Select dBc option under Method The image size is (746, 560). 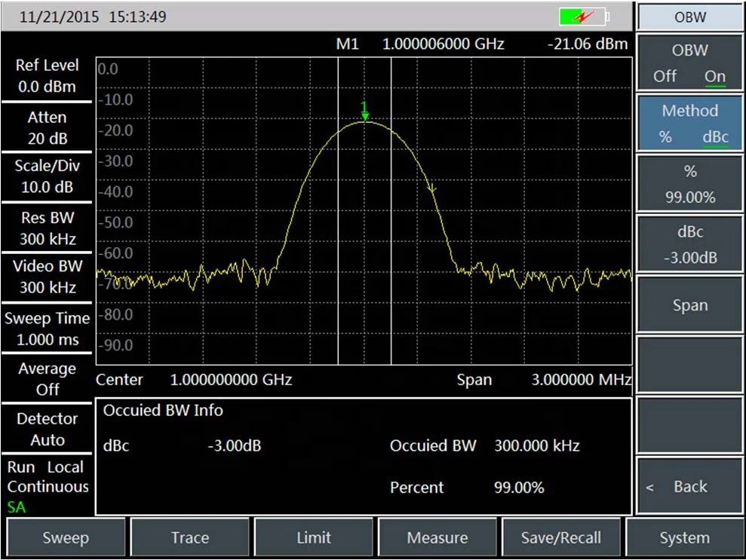(715, 137)
